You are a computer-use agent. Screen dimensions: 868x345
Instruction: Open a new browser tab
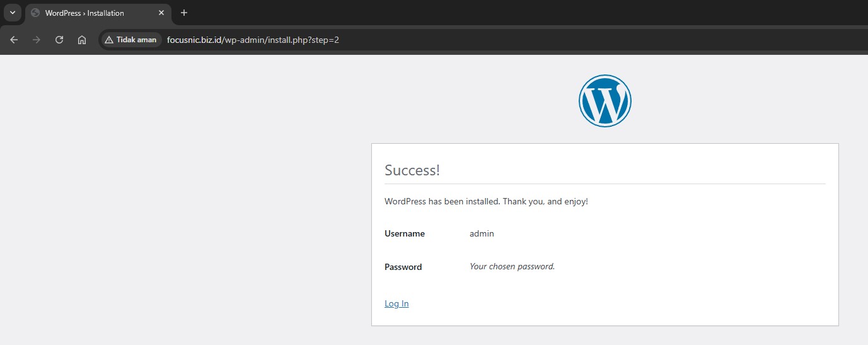point(184,13)
